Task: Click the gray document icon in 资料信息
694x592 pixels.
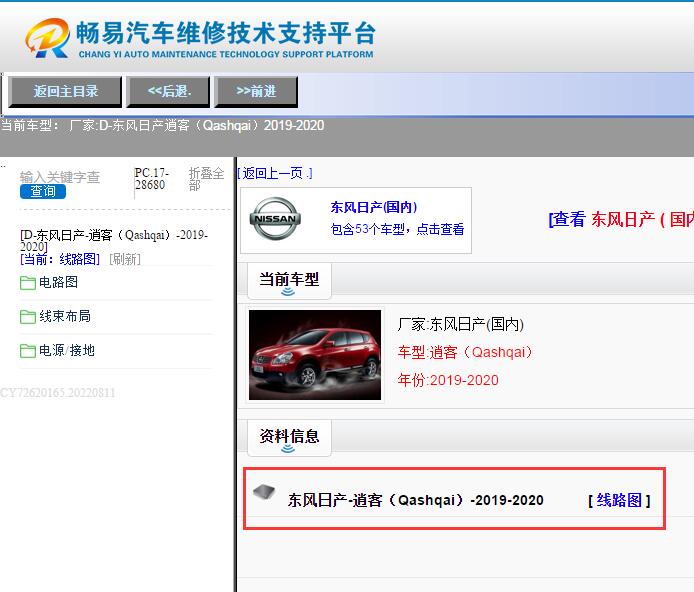Action: coord(264,492)
